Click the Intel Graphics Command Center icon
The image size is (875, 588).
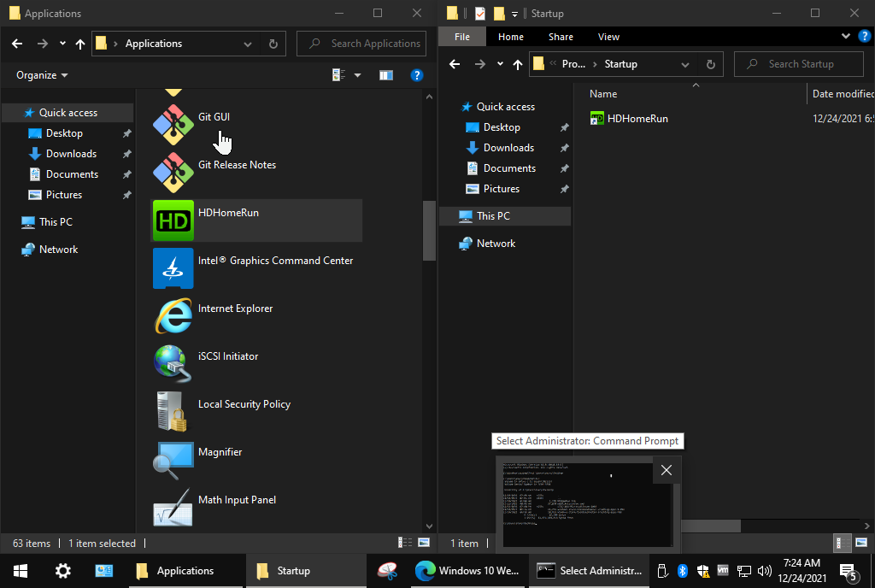[173, 268]
